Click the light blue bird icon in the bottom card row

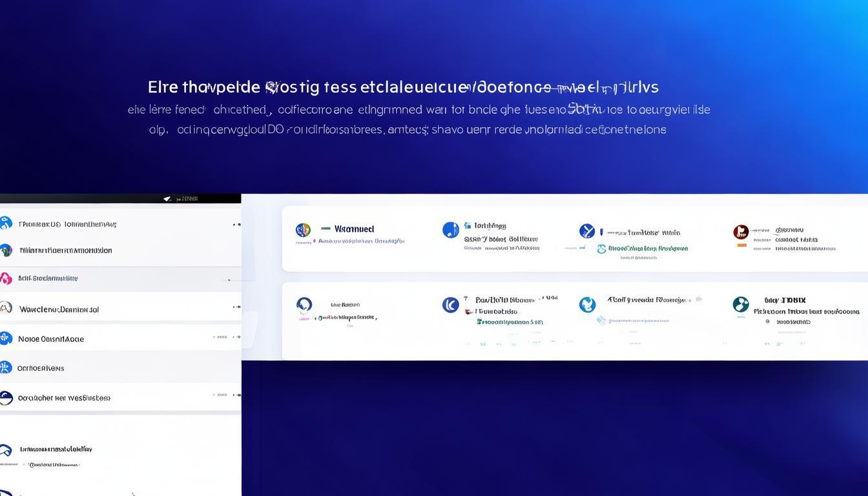[587, 304]
